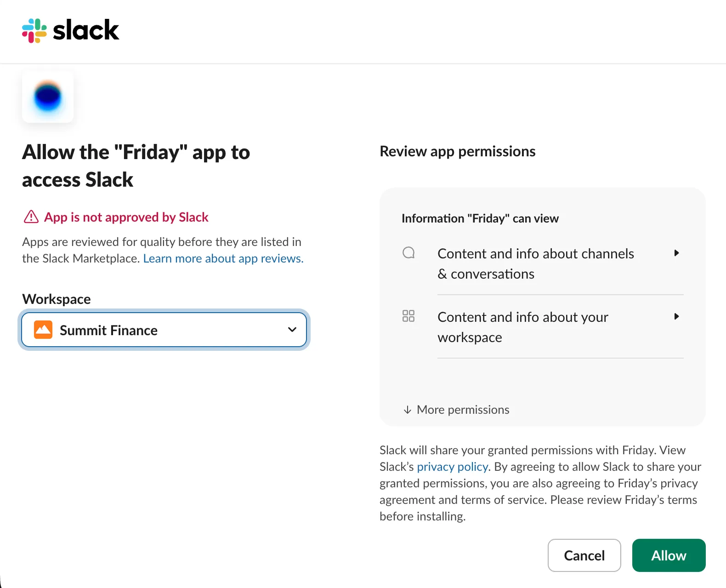Click the red warning triangle icon
Screen dimensions: 726x588
31,217
